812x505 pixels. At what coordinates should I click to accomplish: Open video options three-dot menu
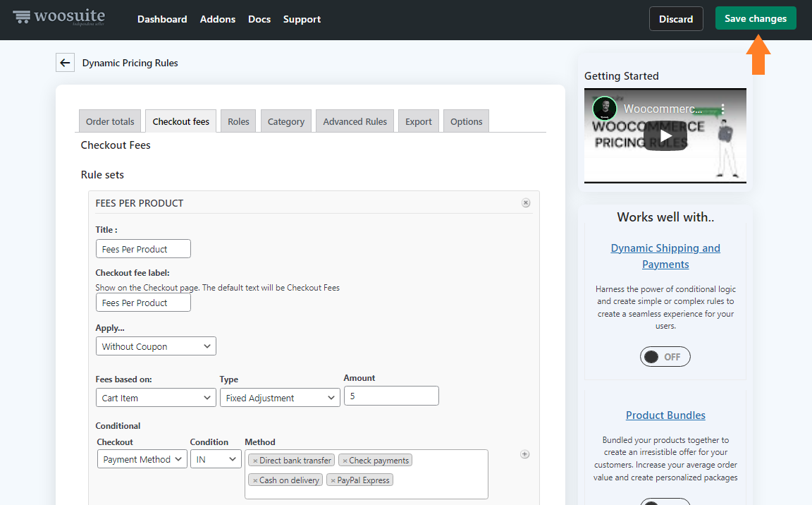[723, 109]
